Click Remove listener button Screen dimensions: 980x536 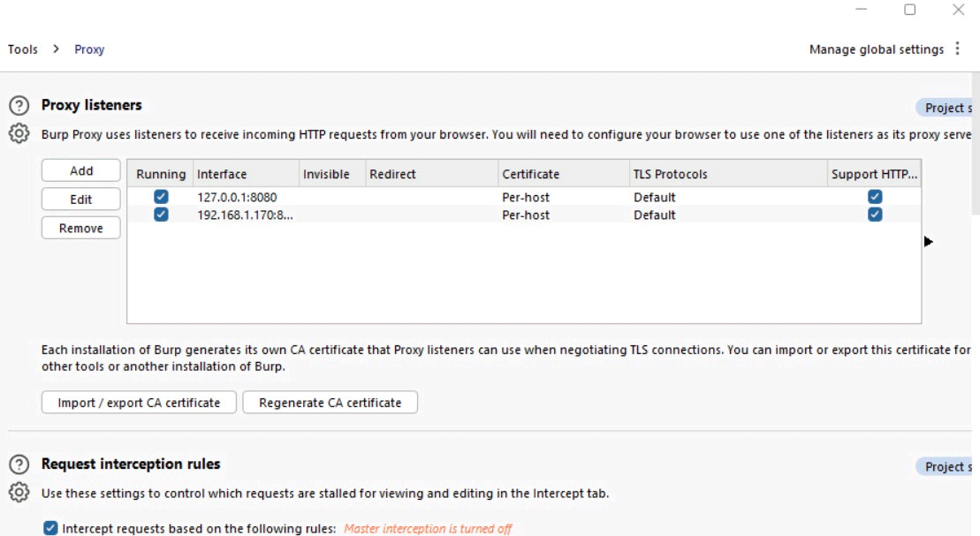pyautogui.click(x=81, y=228)
